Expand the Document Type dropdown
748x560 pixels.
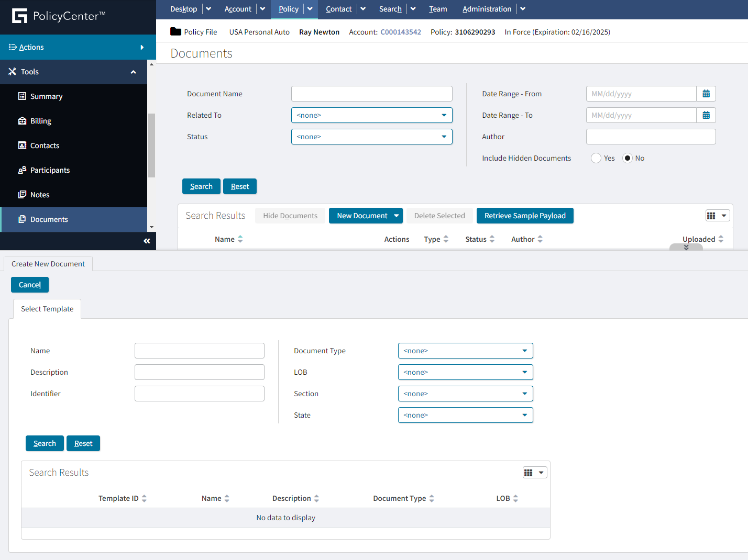click(465, 351)
